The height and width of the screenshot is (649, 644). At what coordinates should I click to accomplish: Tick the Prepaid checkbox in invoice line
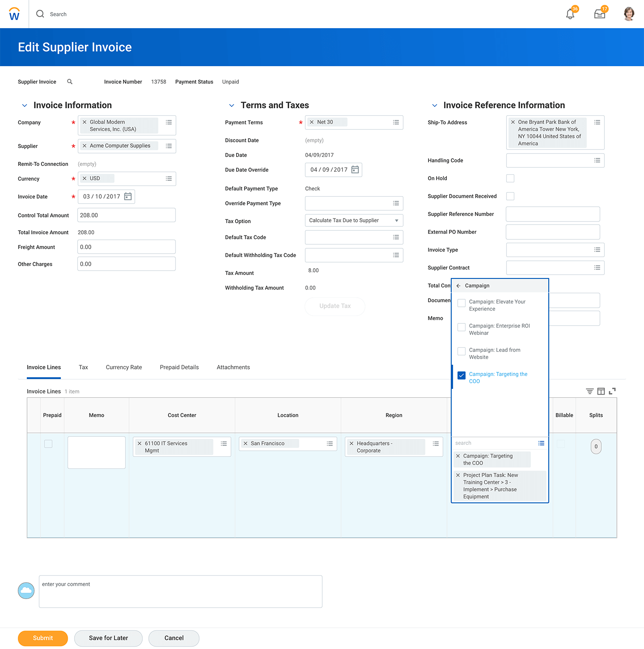coord(48,444)
